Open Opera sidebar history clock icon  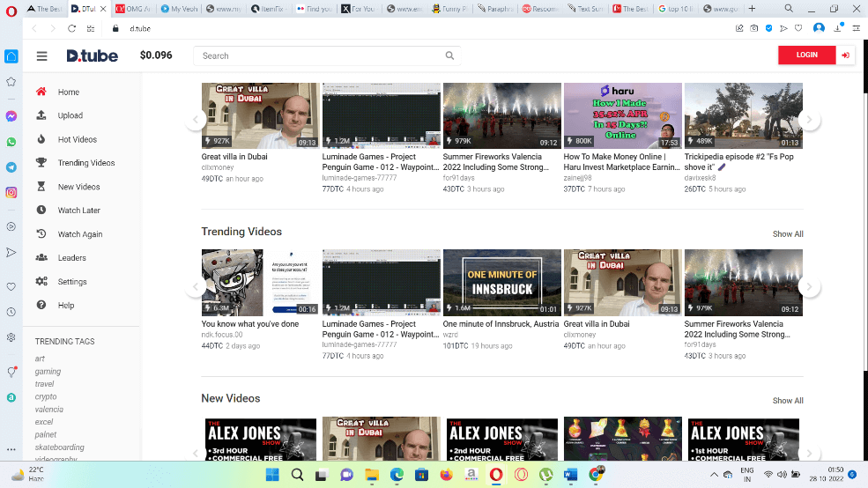[11, 312]
